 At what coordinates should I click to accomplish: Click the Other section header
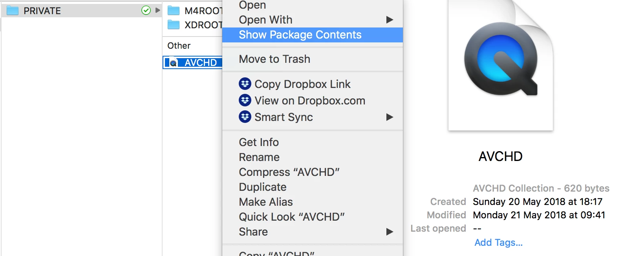pyautogui.click(x=179, y=46)
